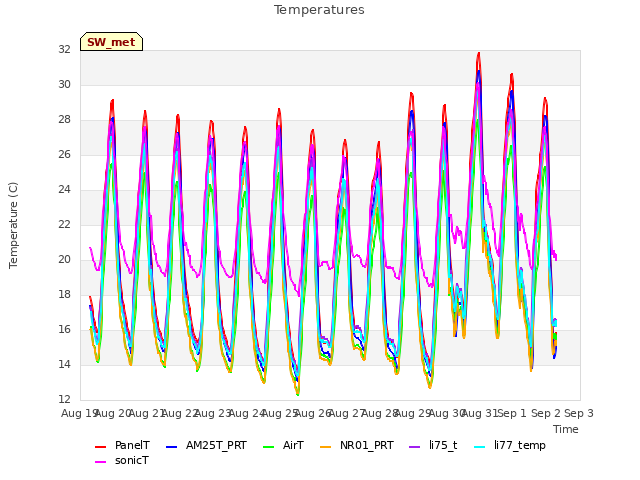Click the highest red peak near Aug 31
640x480 pixels.
pos(479,53)
